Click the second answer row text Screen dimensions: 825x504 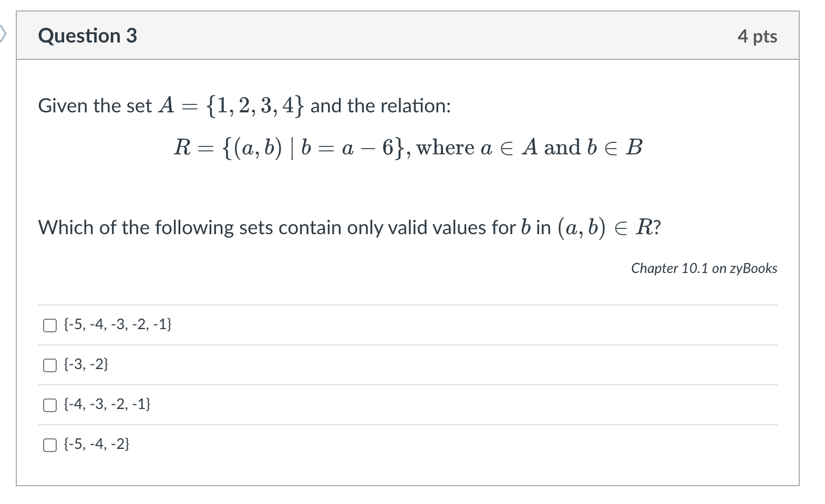[86, 364]
